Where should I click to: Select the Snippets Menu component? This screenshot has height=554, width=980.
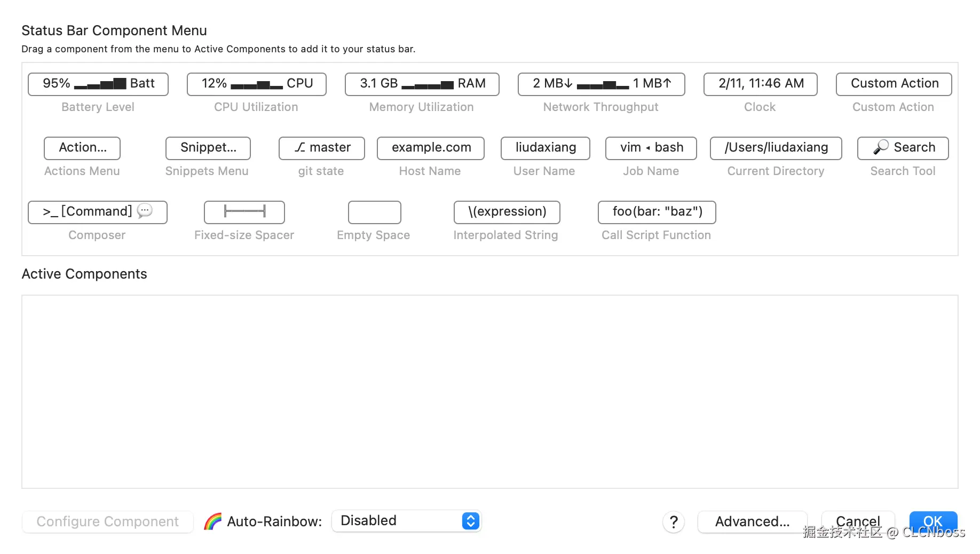pos(208,148)
